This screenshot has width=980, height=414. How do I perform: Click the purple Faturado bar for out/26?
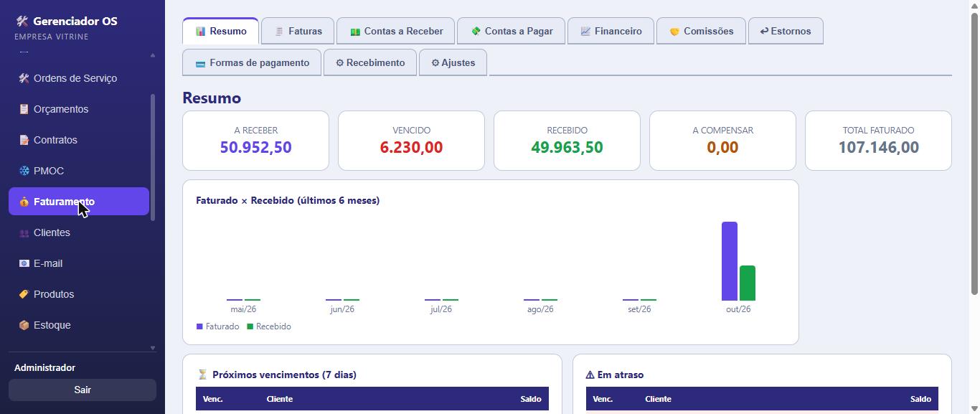[730, 261]
